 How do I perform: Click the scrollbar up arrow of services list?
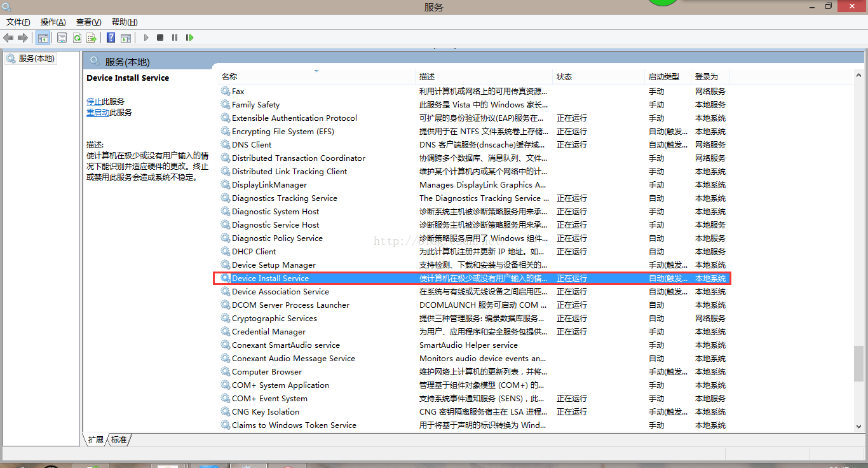(859, 75)
